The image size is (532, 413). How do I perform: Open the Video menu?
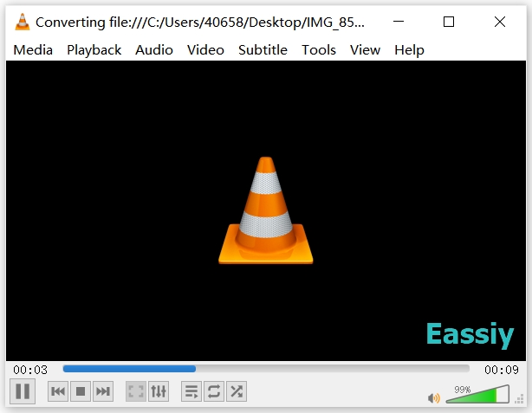pyautogui.click(x=205, y=50)
